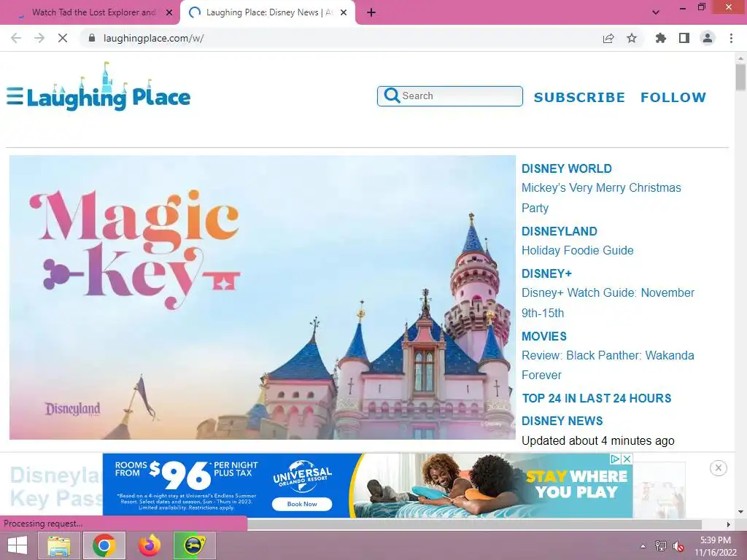The height and width of the screenshot is (560, 747).
Task: Click the Universal Orlando Resort logo in ad
Action: pyautogui.click(x=302, y=477)
